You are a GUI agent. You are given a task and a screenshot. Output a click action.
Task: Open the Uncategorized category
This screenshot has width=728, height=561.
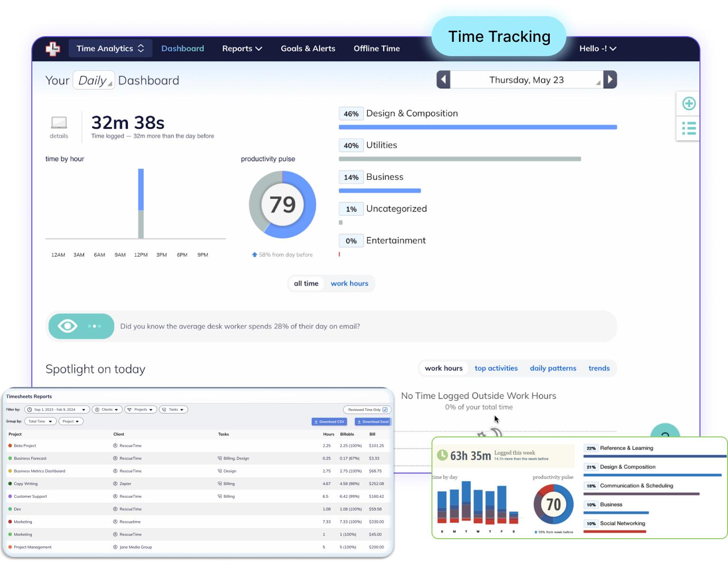click(396, 209)
